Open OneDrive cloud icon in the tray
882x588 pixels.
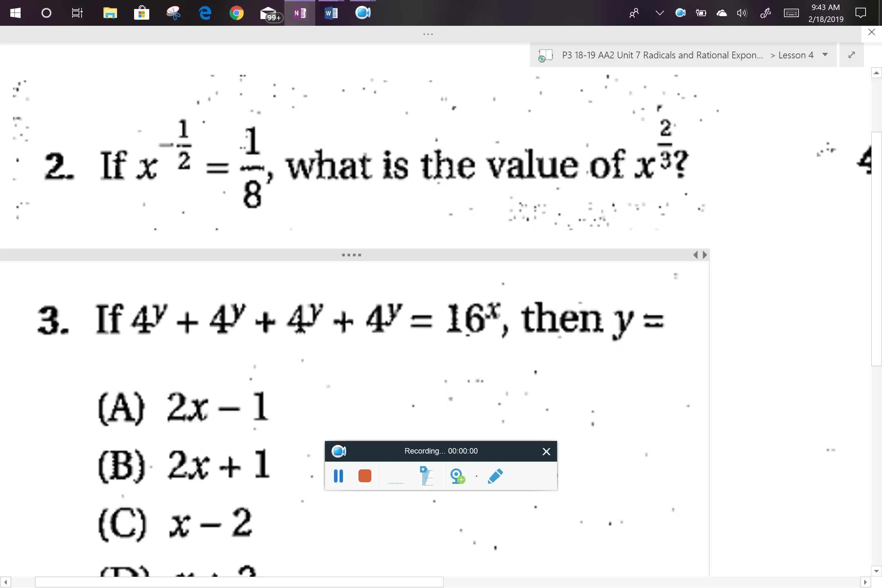(x=721, y=14)
